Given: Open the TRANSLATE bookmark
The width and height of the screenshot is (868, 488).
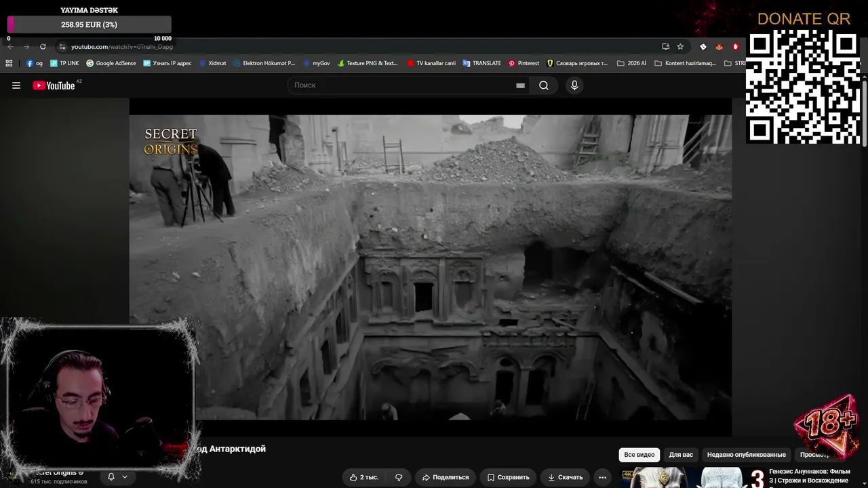Looking at the screenshot, I should [x=482, y=63].
